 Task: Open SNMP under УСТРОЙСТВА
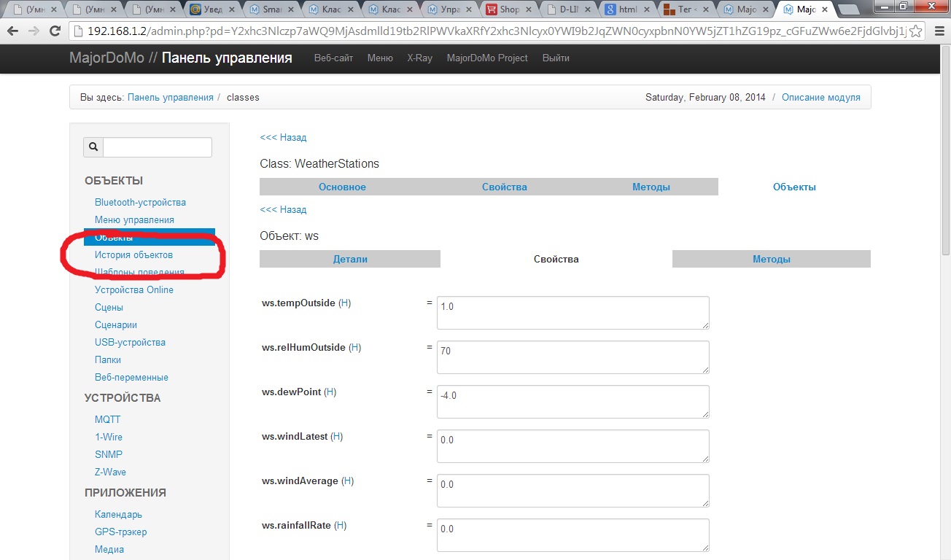pos(109,454)
